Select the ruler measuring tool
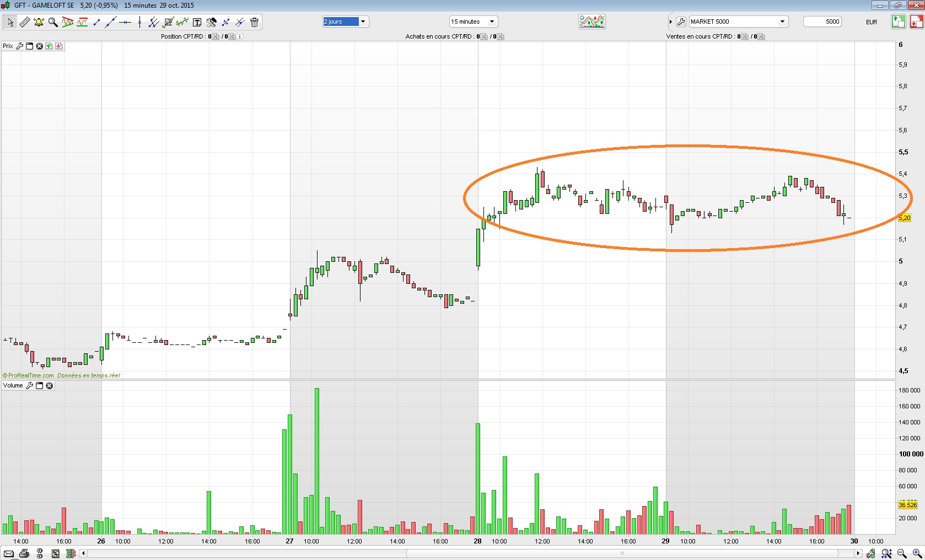Image resolution: width=925 pixels, height=560 pixels. tap(24, 22)
